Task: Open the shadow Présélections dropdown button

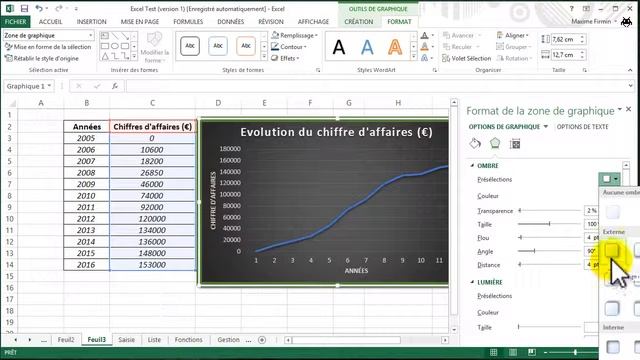Action: (610, 179)
